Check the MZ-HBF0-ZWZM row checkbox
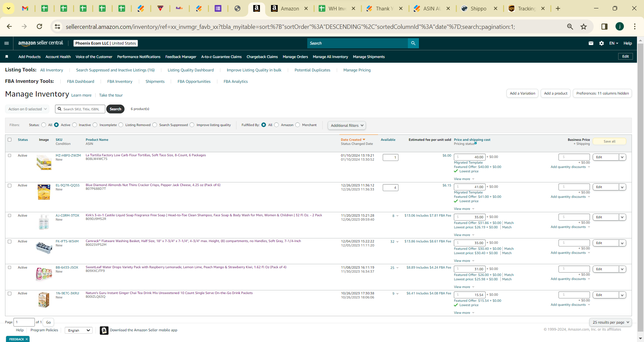Viewport: 644px width, 342px height. pos(9,156)
